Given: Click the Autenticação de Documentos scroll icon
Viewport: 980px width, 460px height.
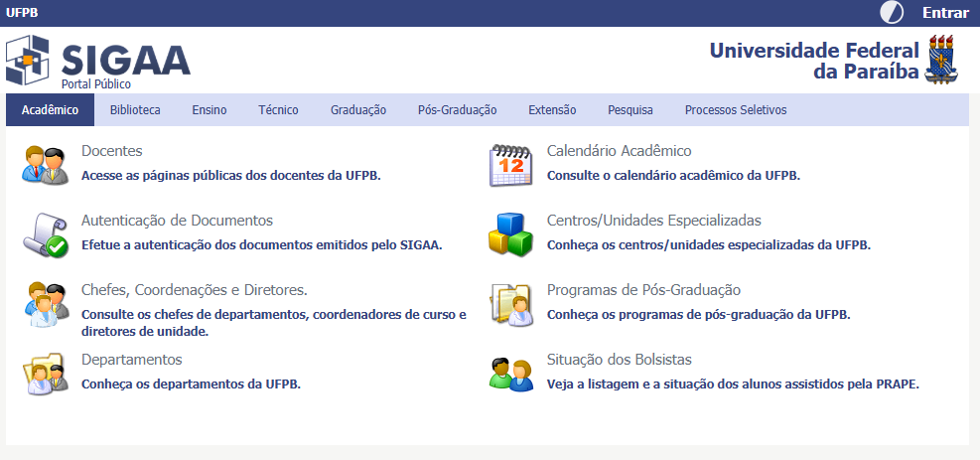Looking at the screenshot, I should [45, 234].
